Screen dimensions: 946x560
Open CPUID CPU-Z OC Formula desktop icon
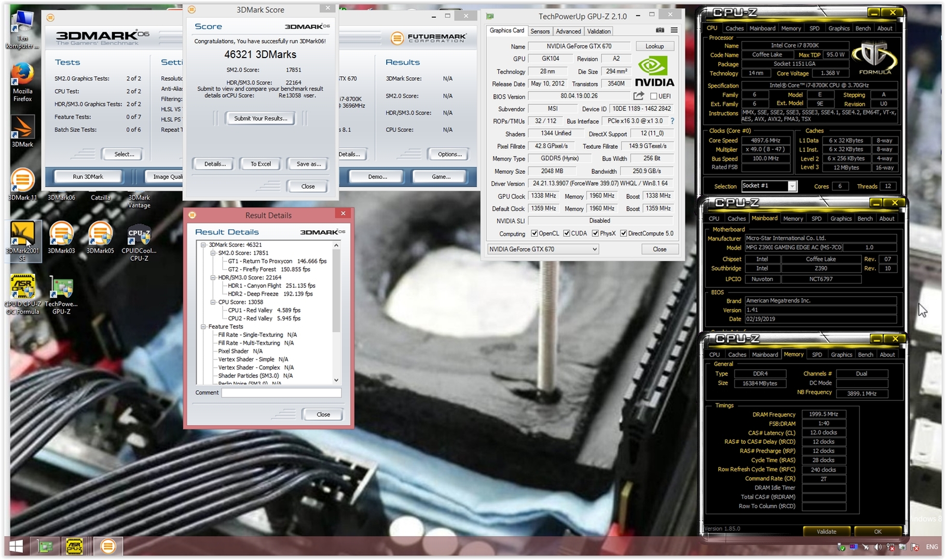22,295
